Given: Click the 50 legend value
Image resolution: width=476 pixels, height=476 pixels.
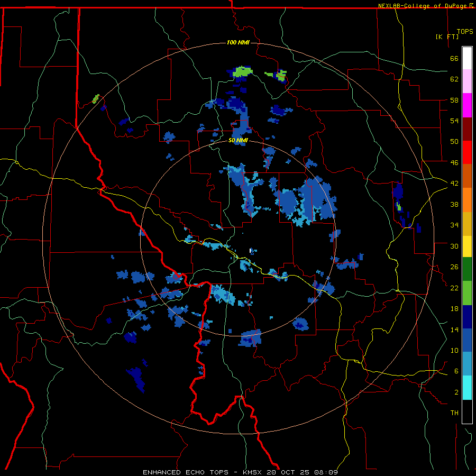Looking at the screenshot, I should [454, 142].
